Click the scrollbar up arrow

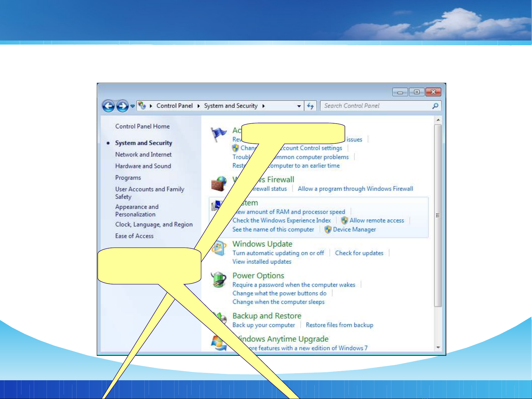438,120
